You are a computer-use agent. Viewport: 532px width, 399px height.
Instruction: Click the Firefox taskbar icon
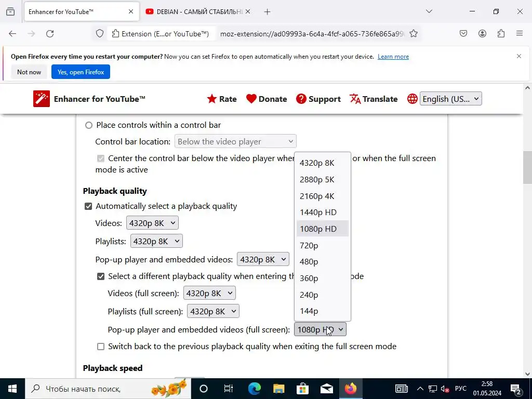pyautogui.click(x=351, y=389)
